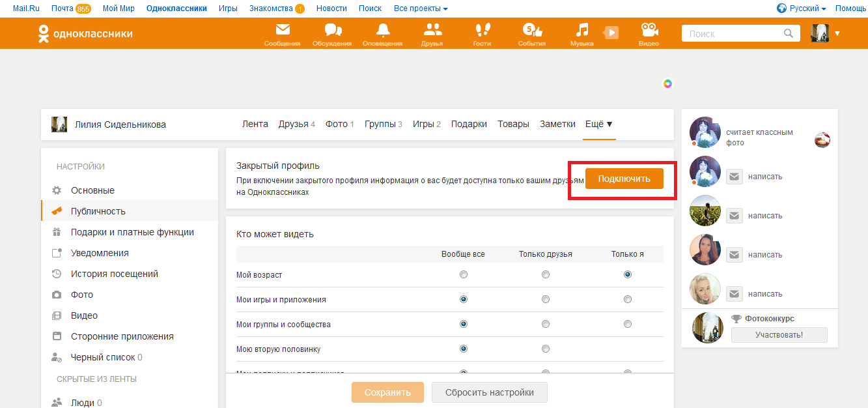This screenshot has height=408, width=868.
Task: Click the multicolored circle indicator
Action: [667, 83]
